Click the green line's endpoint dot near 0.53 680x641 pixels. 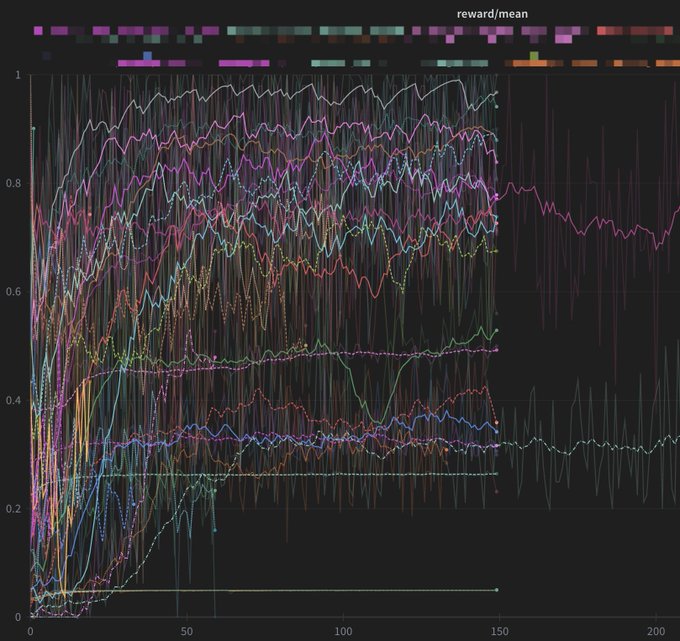pyautogui.click(x=496, y=331)
